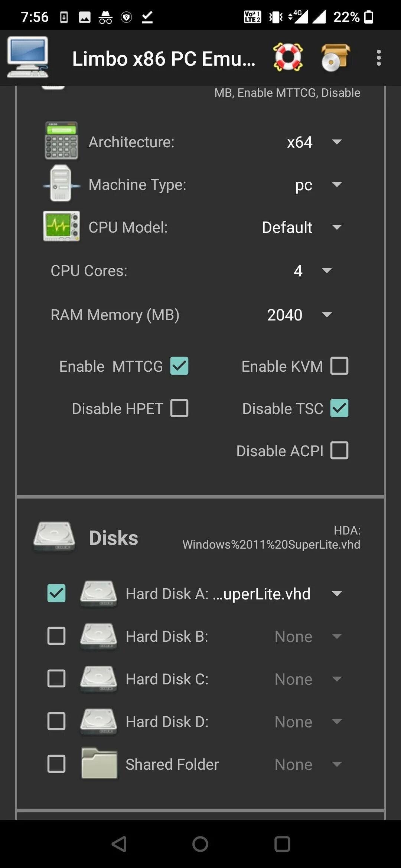Uncheck the Enable MTTCG checkbox
This screenshot has width=401, height=868.
[x=179, y=366]
